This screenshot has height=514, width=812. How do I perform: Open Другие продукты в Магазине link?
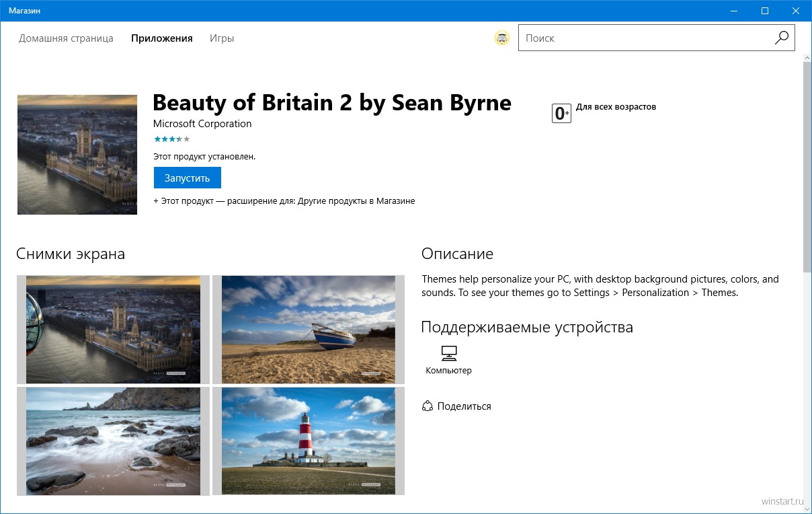point(357,200)
